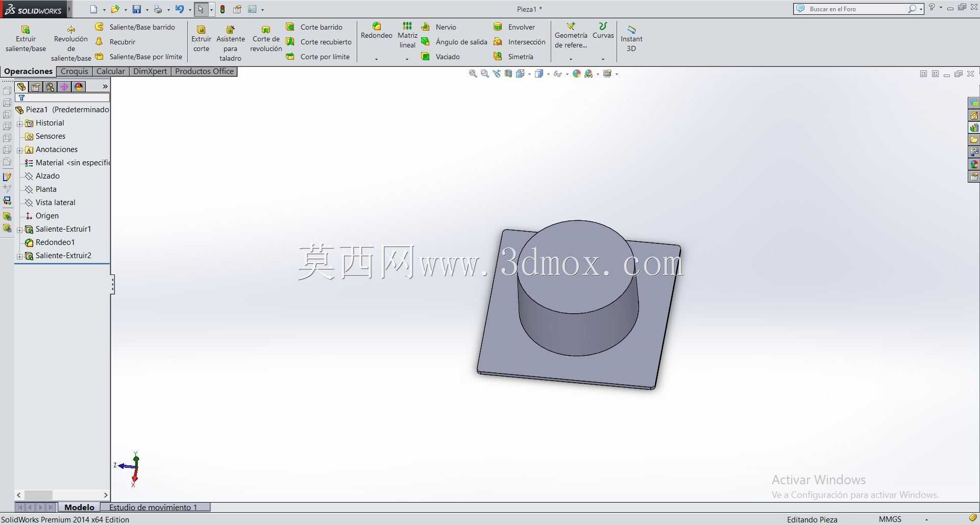Open the dropdown arrow under Redondeo

[x=376, y=59]
